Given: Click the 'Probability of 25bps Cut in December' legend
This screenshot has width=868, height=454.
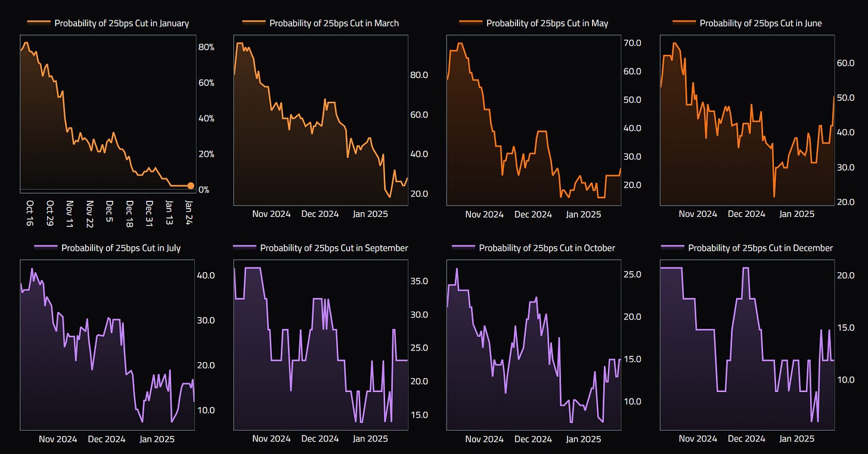Looking at the screenshot, I should click(x=747, y=248).
